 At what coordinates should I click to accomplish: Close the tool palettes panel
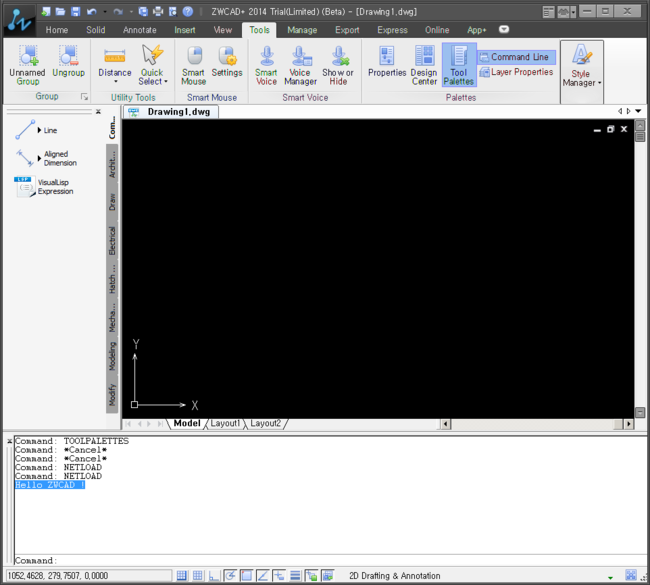coord(98,112)
